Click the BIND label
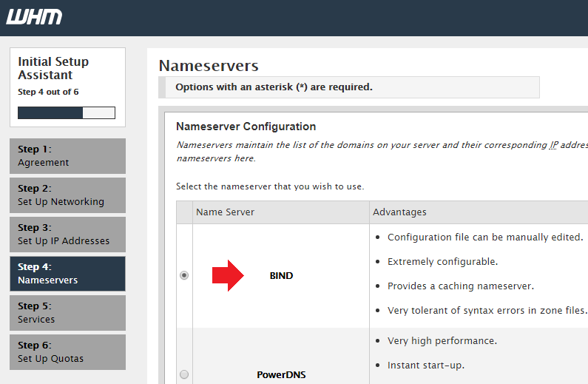Screen dimensions: 588x384 click(x=281, y=276)
